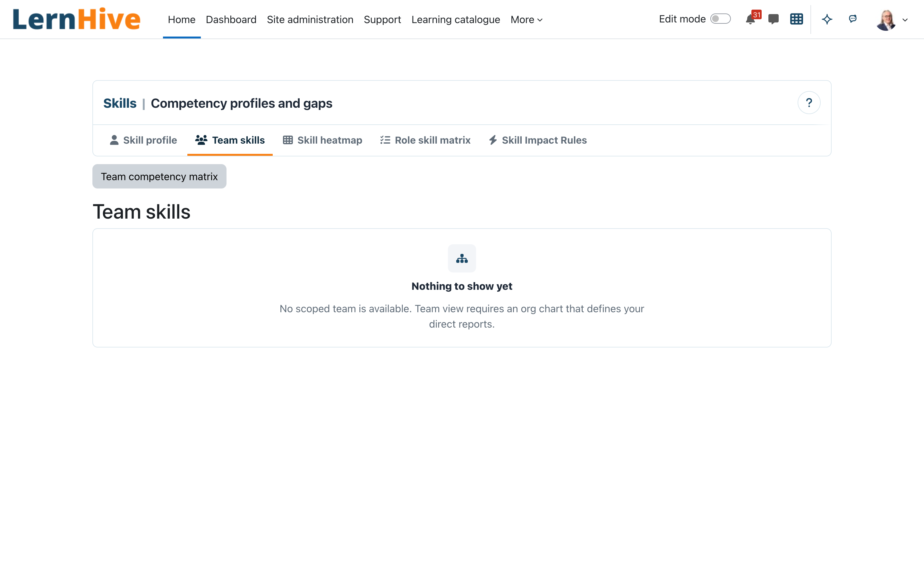The image size is (924, 577).
Task: Switch to the Skill profile tab
Action: coord(143,140)
